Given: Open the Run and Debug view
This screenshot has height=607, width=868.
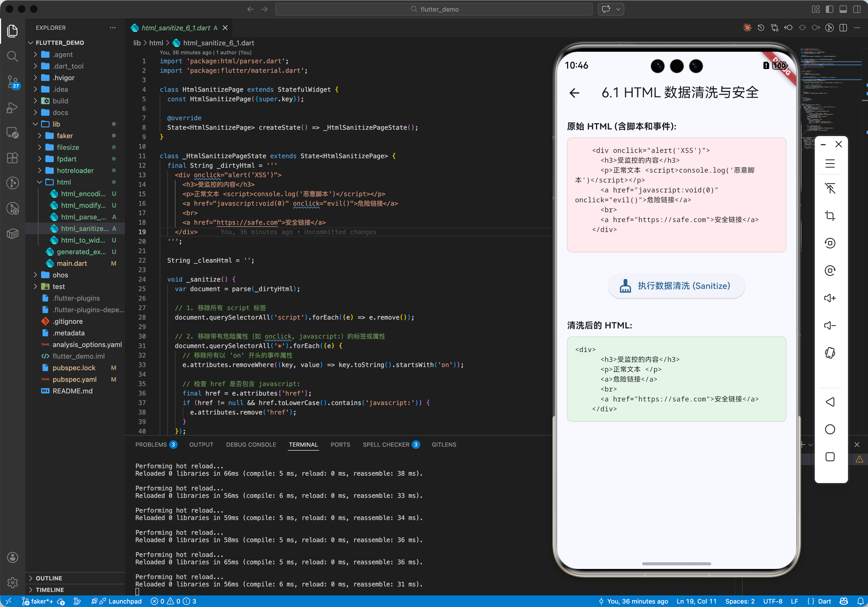Looking at the screenshot, I should 12,108.
